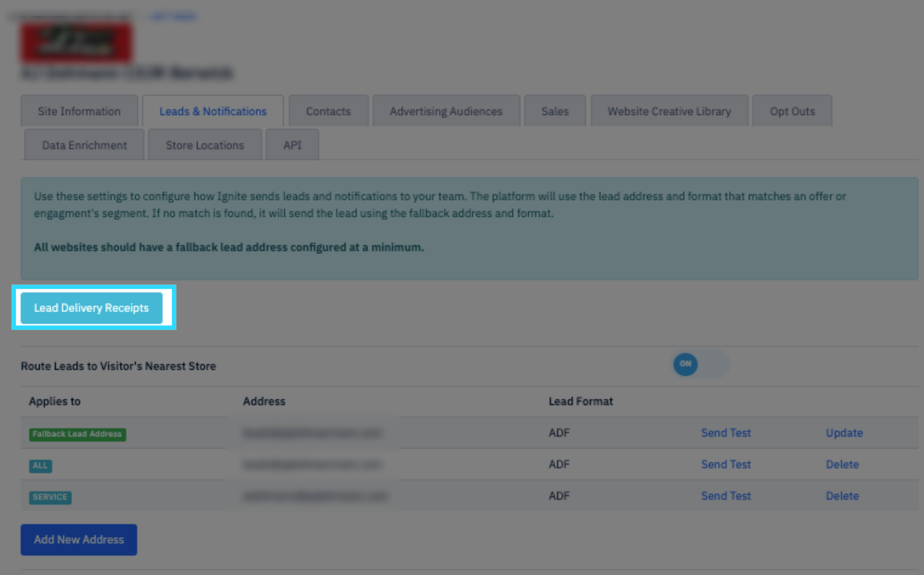Click the red dealership logo image
This screenshot has height=575, width=924.
pos(76,43)
